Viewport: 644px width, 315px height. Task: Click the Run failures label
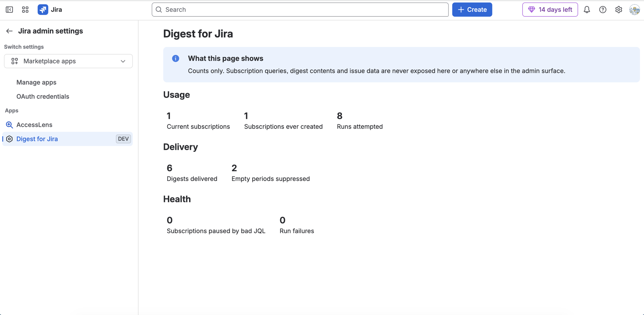(296, 231)
